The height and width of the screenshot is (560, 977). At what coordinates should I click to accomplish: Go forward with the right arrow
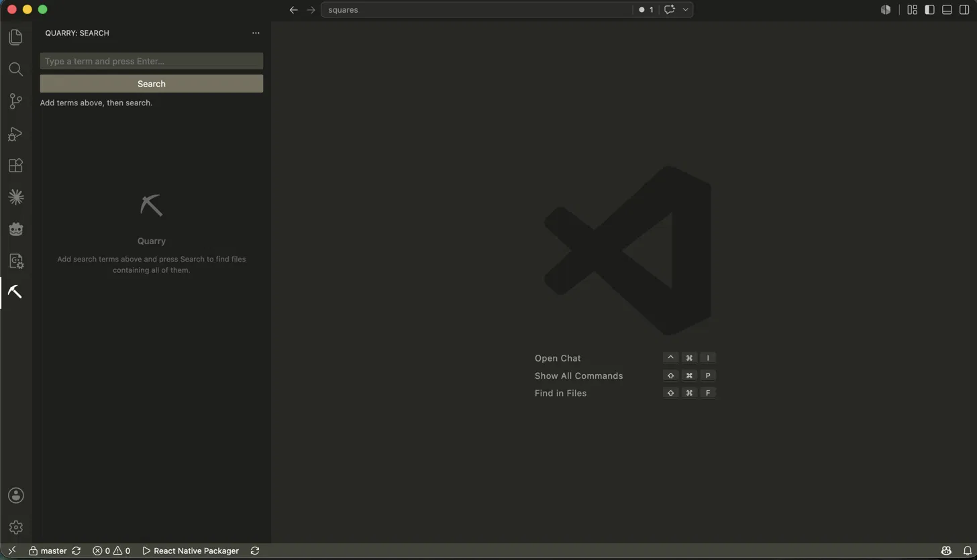click(311, 10)
